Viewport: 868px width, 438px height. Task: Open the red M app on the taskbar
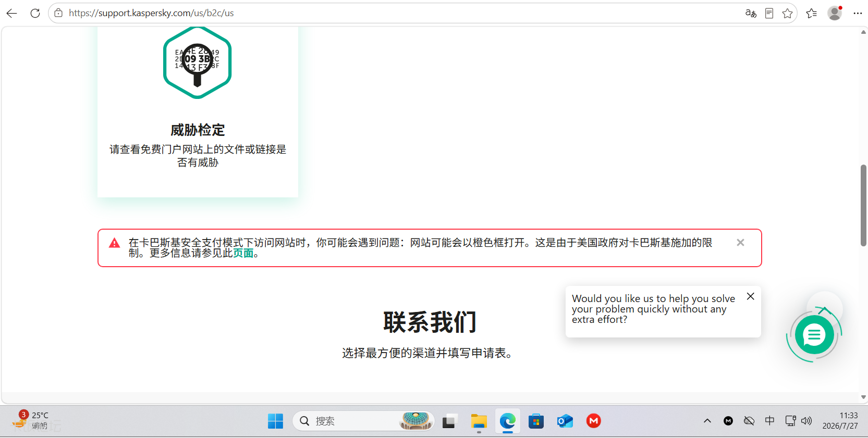coord(593,421)
